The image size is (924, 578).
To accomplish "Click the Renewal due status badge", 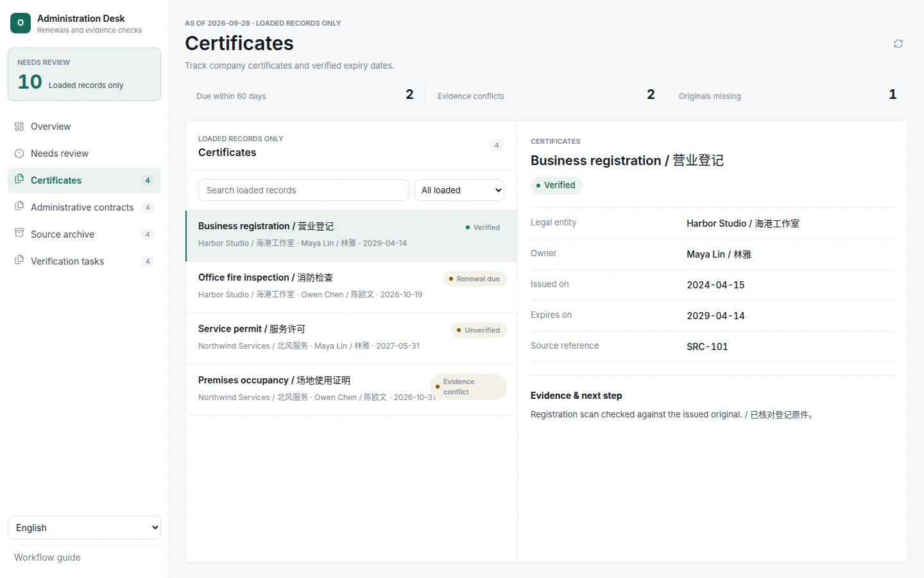I will coord(475,279).
